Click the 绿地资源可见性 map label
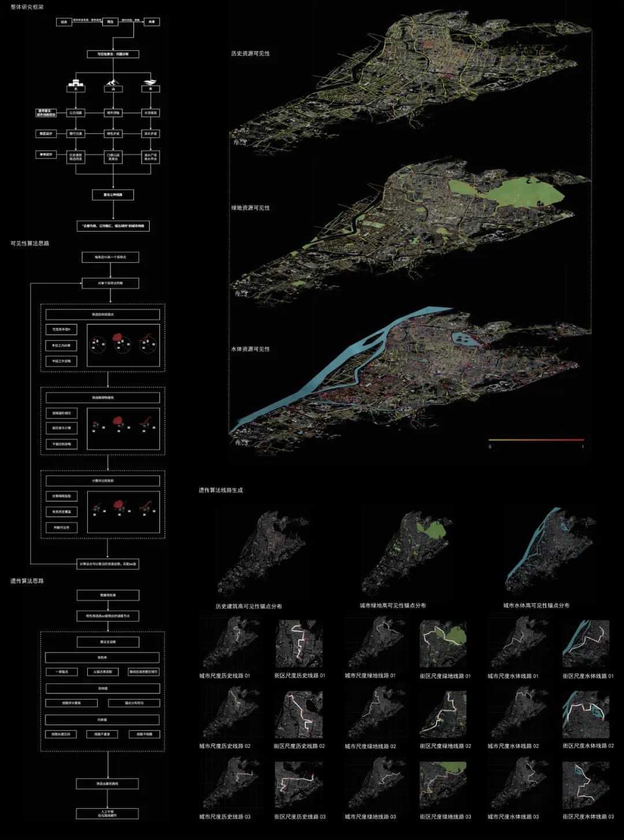 [250, 208]
